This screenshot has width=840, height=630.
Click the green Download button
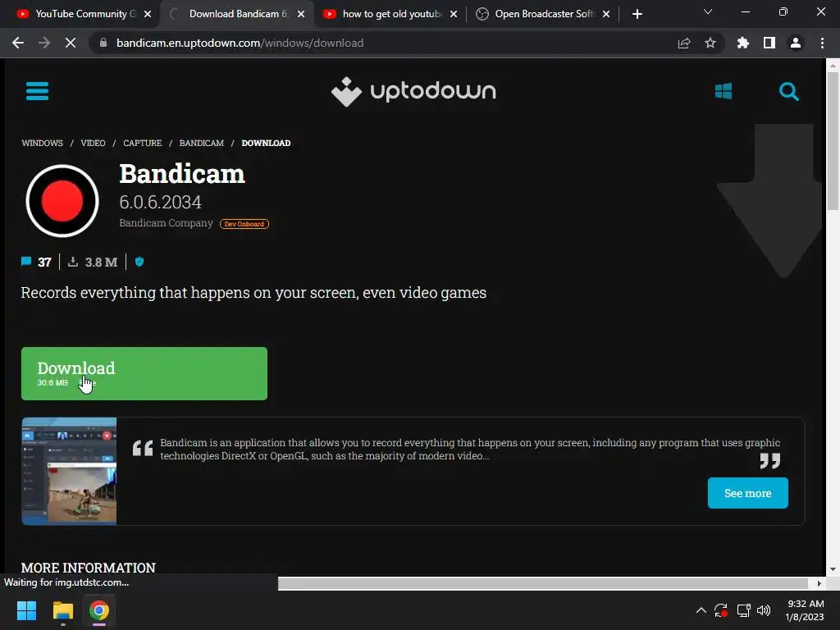pos(144,373)
